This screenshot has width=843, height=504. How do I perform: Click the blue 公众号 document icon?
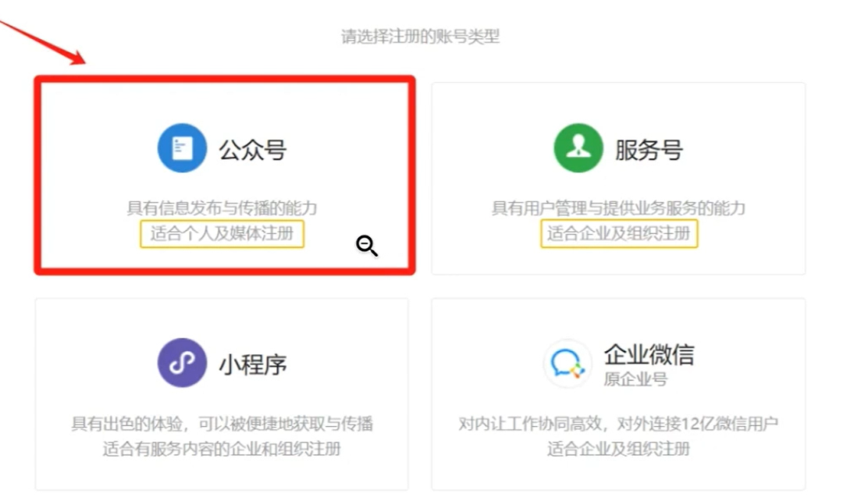182,147
